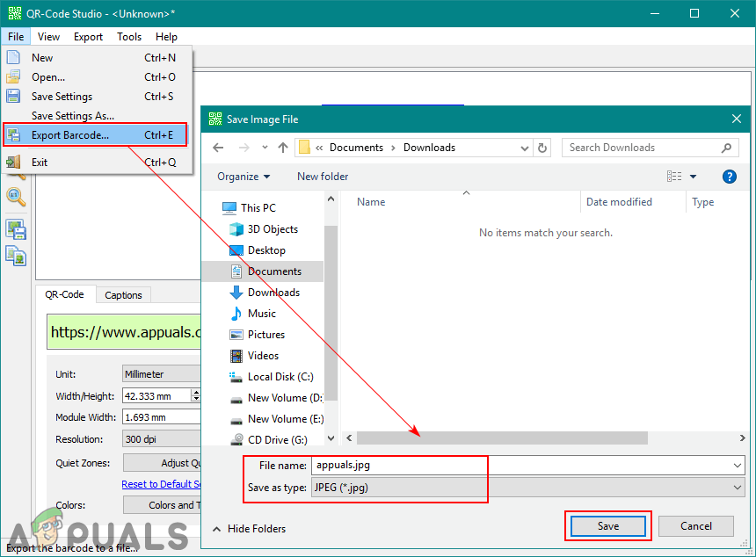Switch to the Captions tab

click(123, 295)
